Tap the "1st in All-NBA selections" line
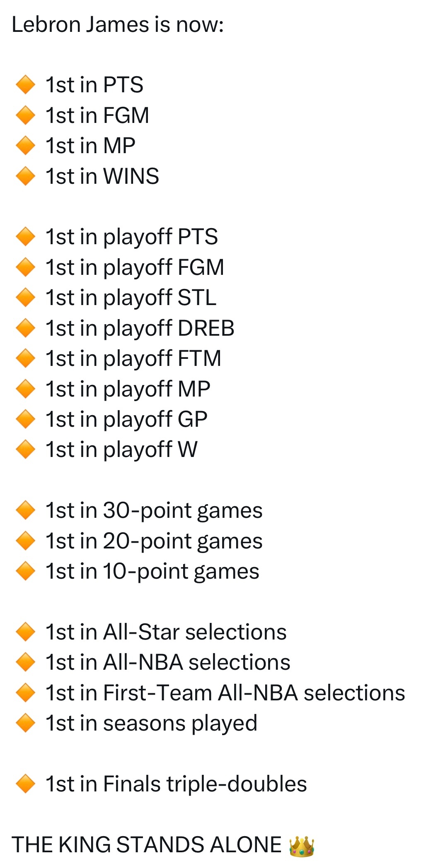Image resolution: width=438 pixels, height=868 pixels. (167, 662)
